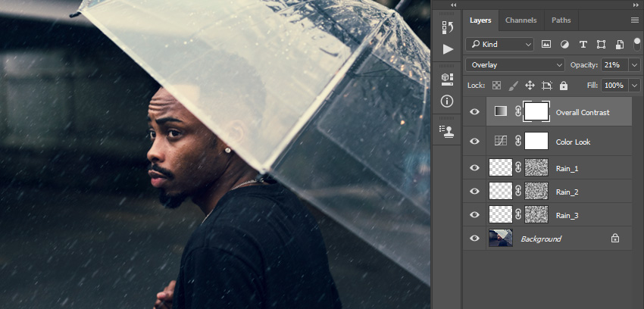Screen dimensions: 644x309
Task: Toggle layer filtering on or off switch
Action: [636, 44]
